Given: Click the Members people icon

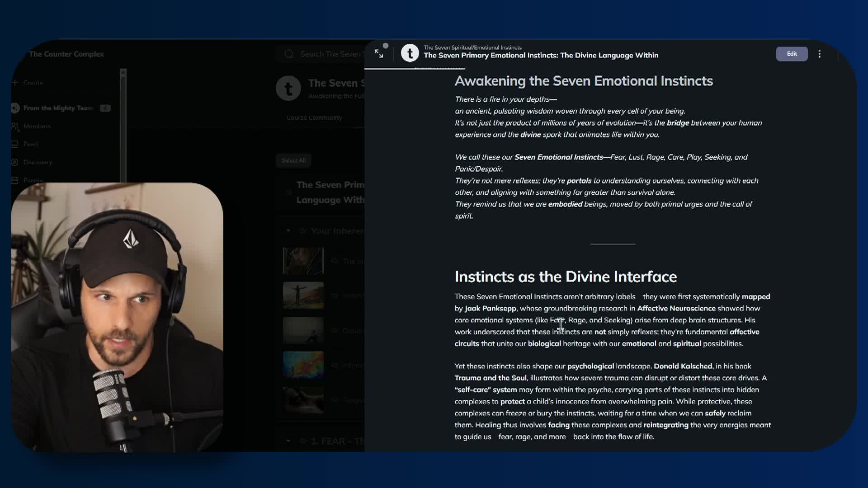Looking at the screenshot, I should click(x=15, y=127).
